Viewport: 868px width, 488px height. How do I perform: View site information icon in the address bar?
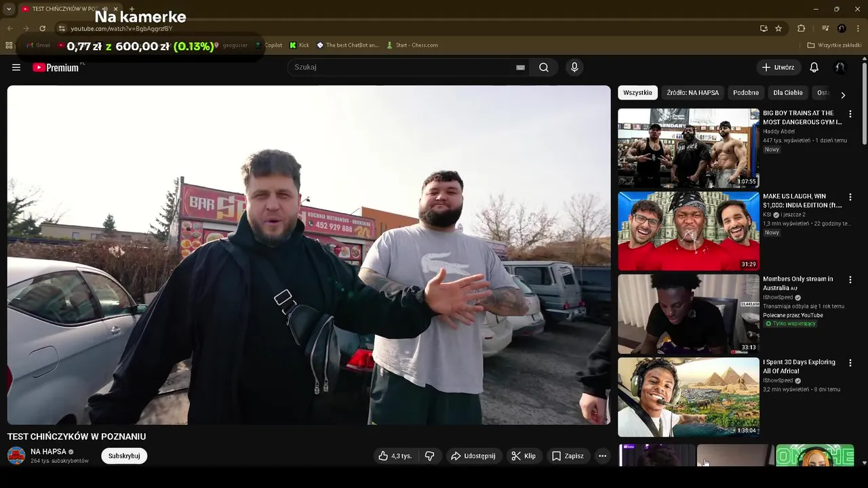[x=61, y=28]
